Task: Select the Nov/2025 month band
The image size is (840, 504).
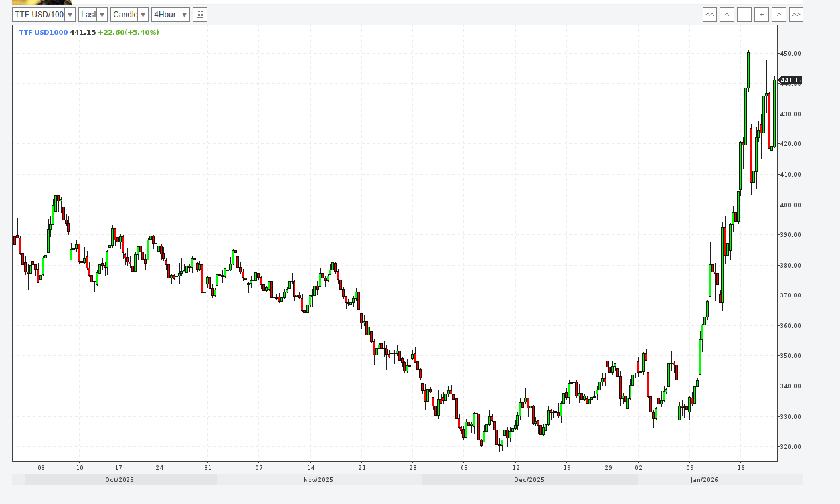Action: [318, 479]
